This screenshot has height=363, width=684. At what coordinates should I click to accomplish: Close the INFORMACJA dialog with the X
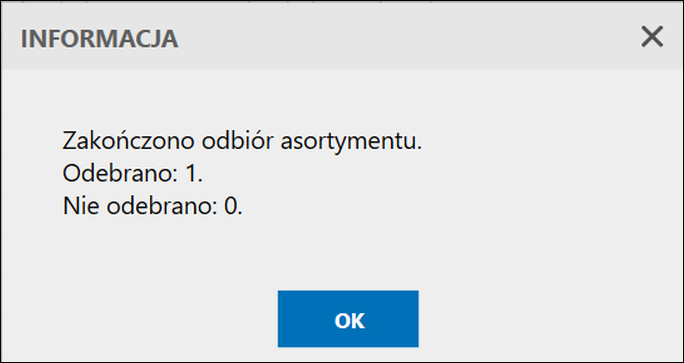click(652, 37)
